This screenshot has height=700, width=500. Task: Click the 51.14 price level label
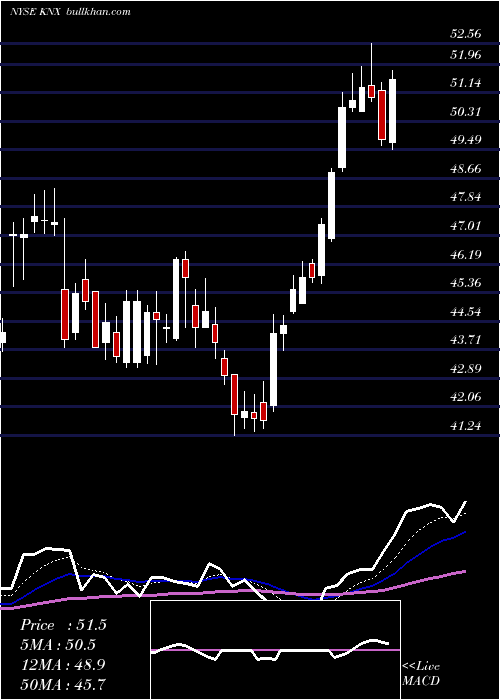pyautogui.click(x=466, y=83)
